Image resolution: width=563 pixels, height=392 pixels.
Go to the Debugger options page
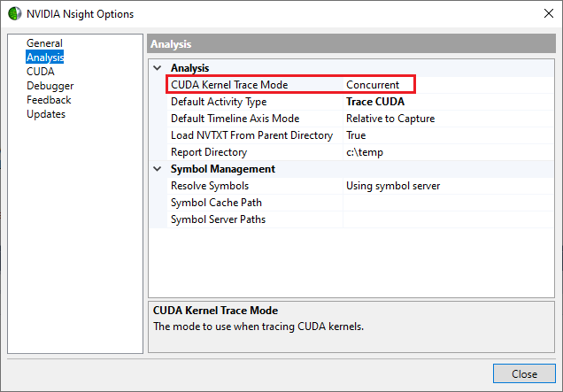coord(50,86)
